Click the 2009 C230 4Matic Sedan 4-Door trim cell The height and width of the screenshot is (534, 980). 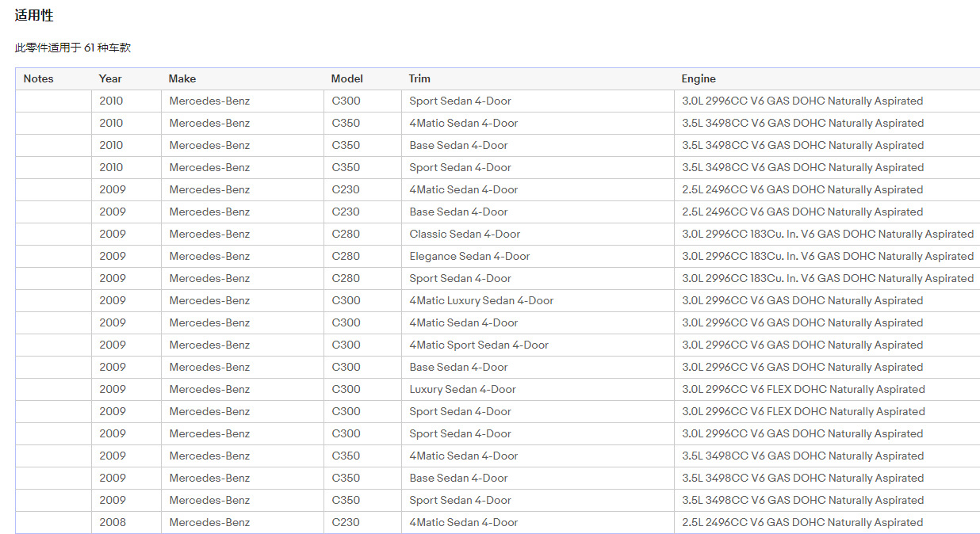point(538,190)
